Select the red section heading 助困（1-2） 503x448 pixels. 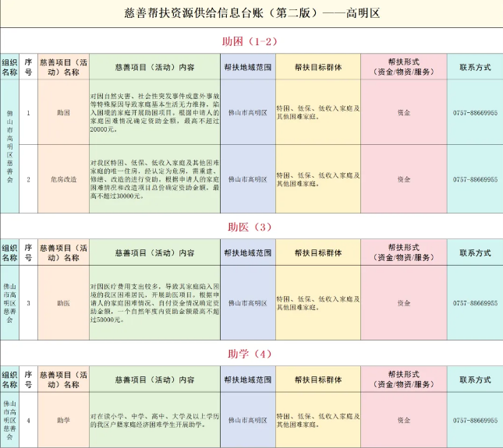click(250, 41)
